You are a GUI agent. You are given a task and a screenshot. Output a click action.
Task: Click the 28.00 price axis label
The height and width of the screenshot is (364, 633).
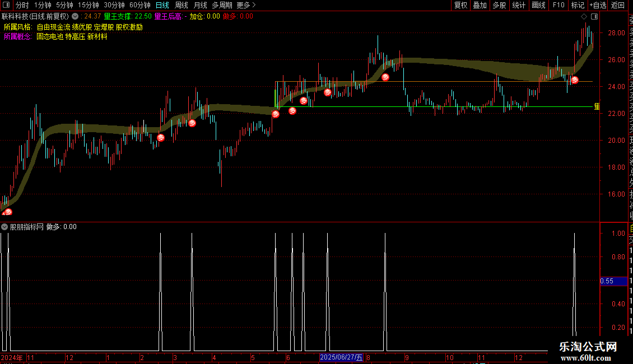616,32
